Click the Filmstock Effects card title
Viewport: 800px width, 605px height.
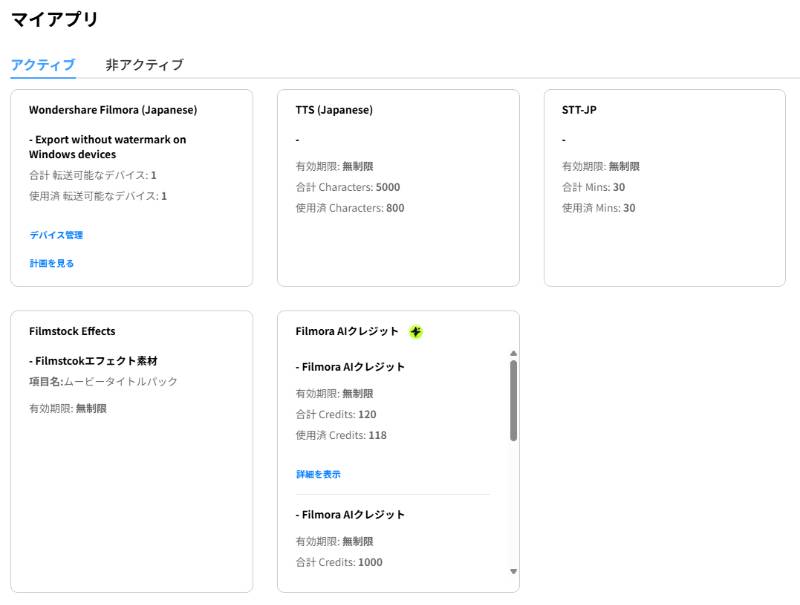coord(72,331)
